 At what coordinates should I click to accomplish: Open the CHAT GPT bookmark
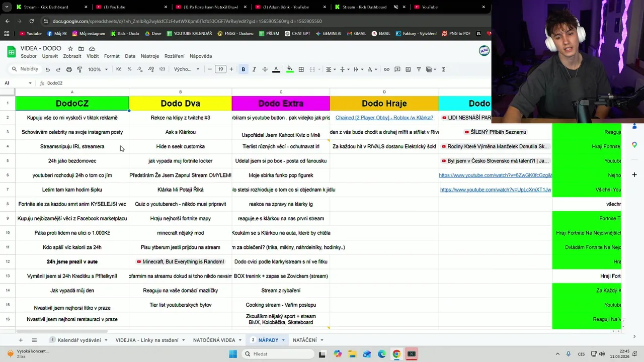click(x=297, y=34)
